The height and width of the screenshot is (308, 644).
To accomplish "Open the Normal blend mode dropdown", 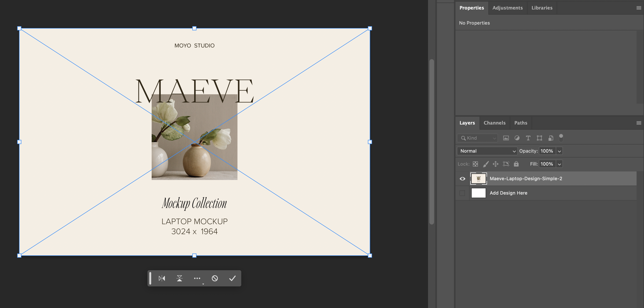I will [487, 151].
